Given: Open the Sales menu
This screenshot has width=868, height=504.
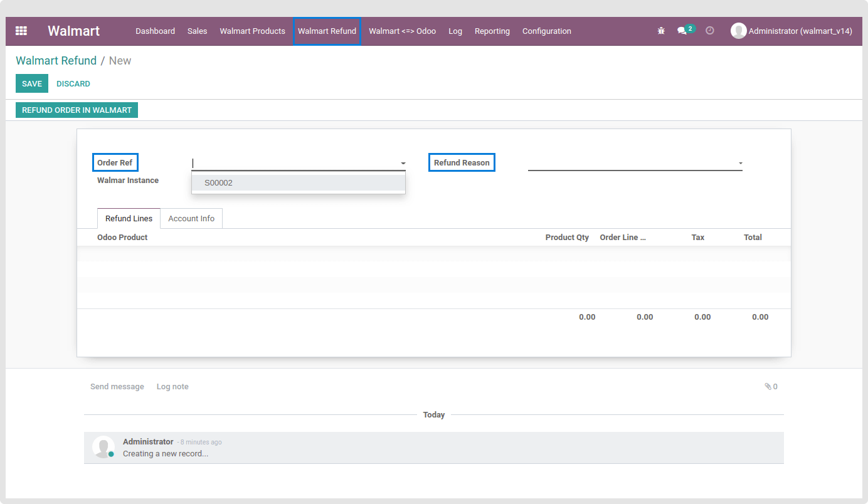Looking at the screenshot, I should click(197, 31).
